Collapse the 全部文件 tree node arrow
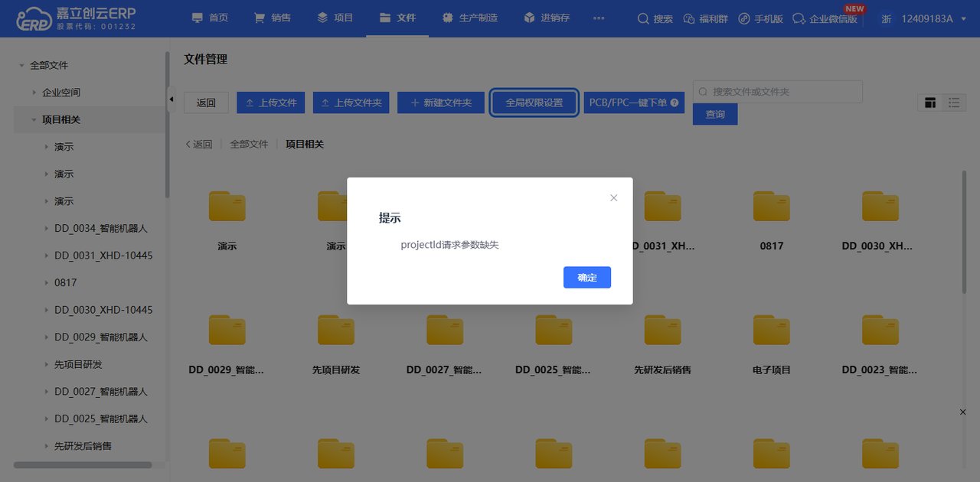Image resolution: width=980 pixels, height=482 pixels. [x=21, y=66]
